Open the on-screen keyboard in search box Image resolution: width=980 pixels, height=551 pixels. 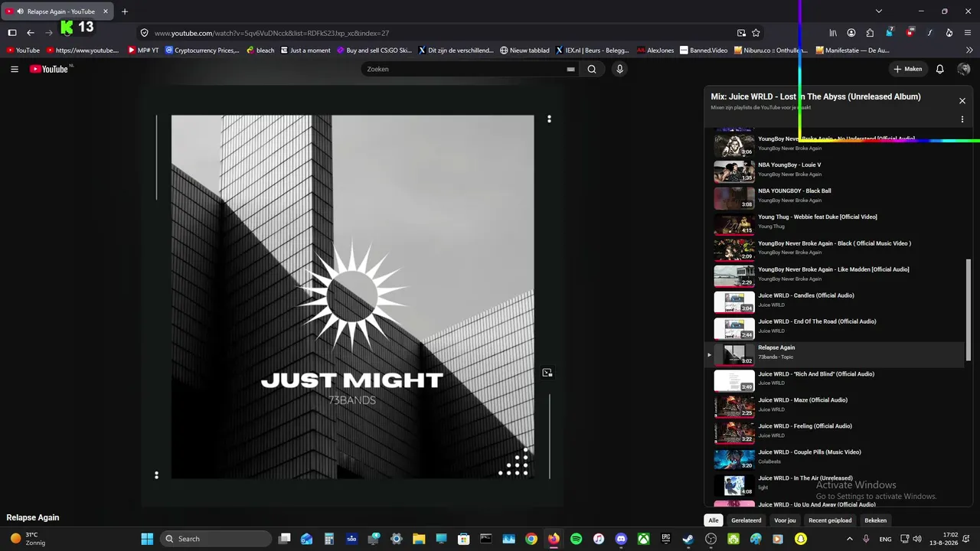570,69
